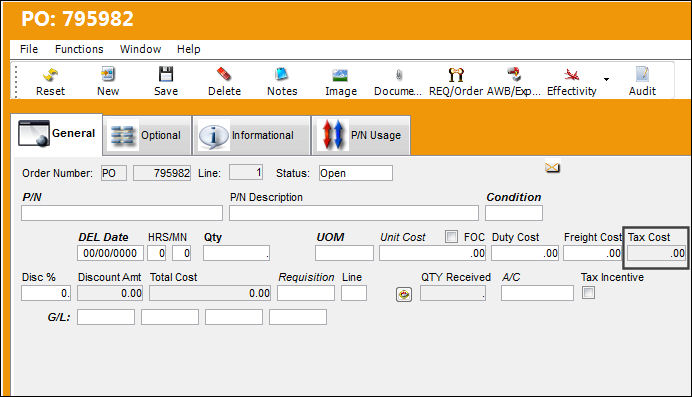
Task: Click the Discount Amt field
Action: [110, 293]
